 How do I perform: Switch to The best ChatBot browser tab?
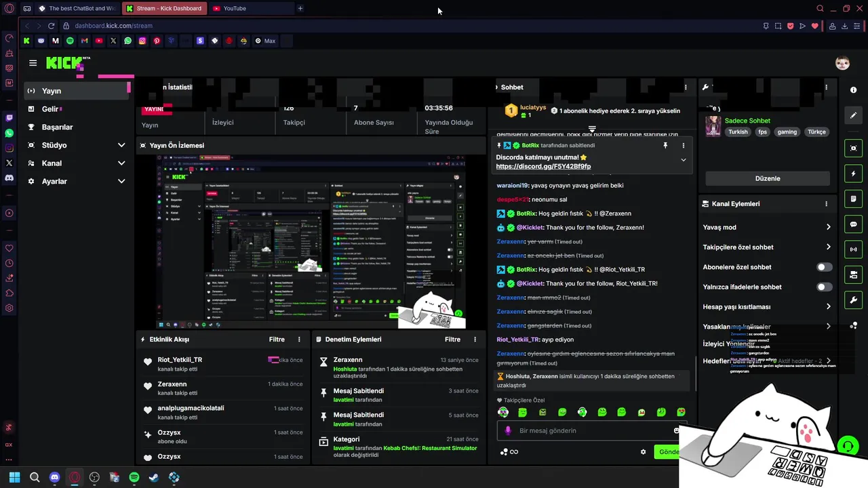coord(77,8)
